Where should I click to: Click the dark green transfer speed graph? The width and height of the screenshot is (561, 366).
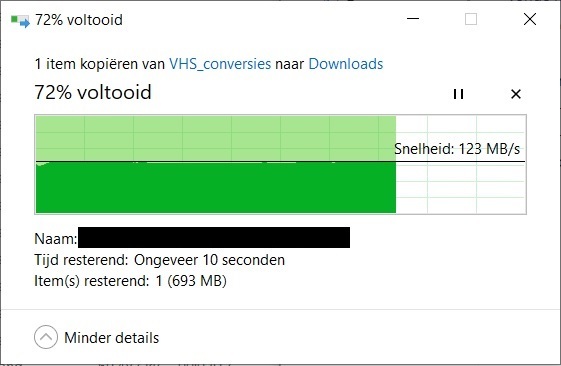pos(216,188)
